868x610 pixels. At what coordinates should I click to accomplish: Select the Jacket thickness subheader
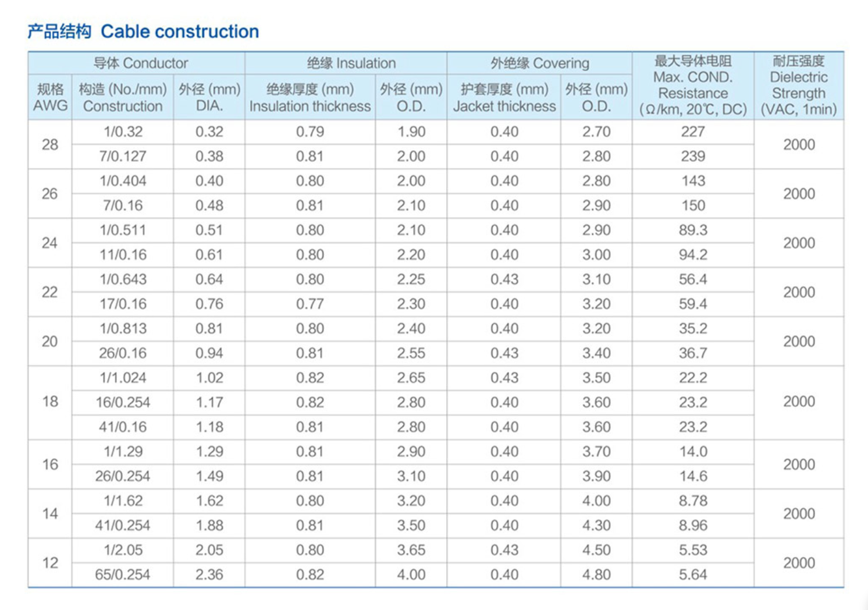pyautogui.click(x=504, y=97)
